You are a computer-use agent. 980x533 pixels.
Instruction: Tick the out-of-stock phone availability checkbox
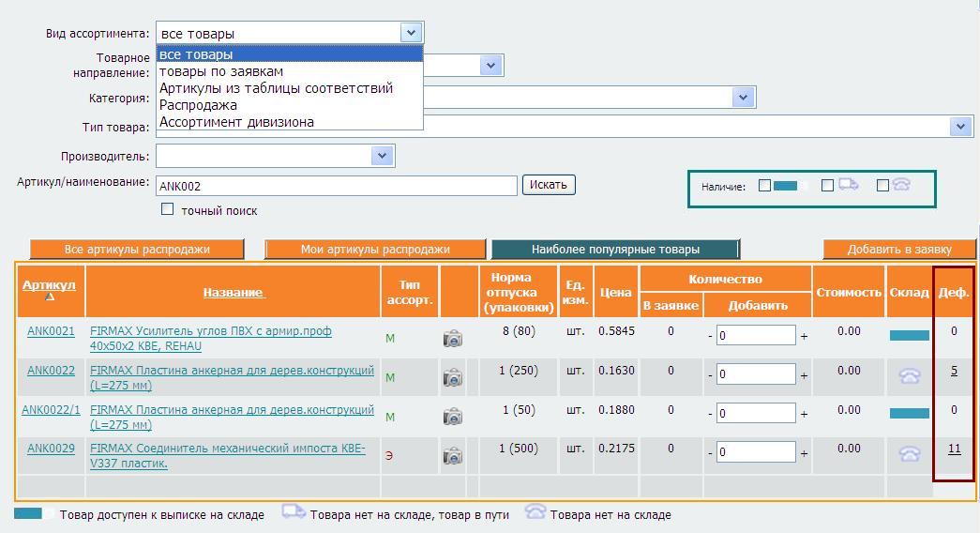click(x=882, y=186)
